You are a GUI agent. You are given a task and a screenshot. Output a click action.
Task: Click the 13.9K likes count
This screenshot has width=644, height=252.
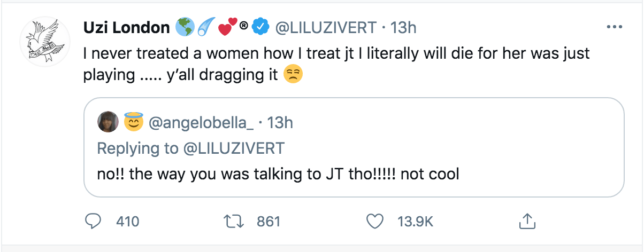tap(415, 221)
